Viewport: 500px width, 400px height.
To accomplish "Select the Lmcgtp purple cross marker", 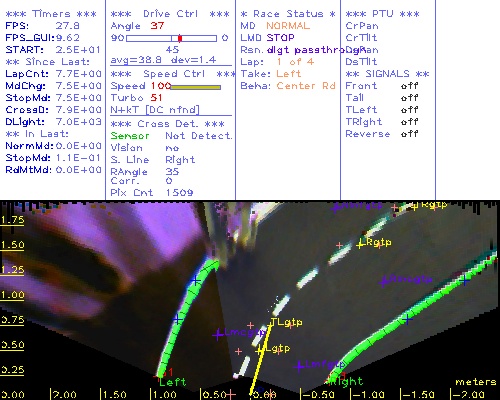I will (x=218, y=334).
